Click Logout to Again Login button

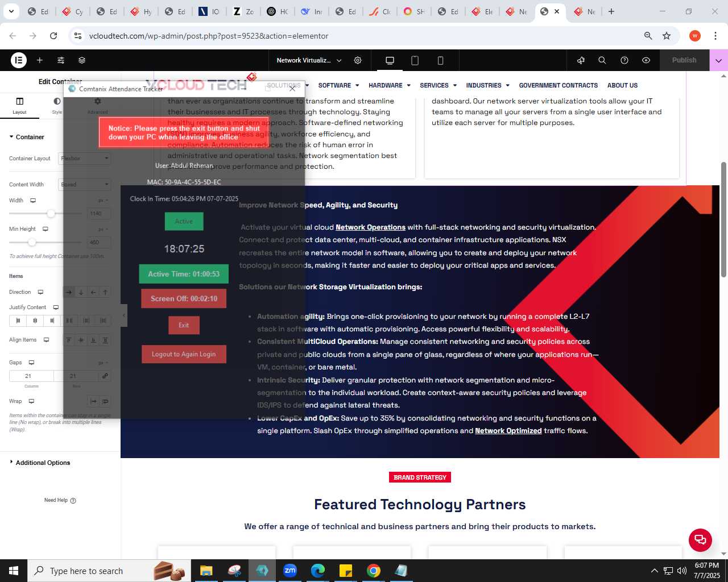184,354
